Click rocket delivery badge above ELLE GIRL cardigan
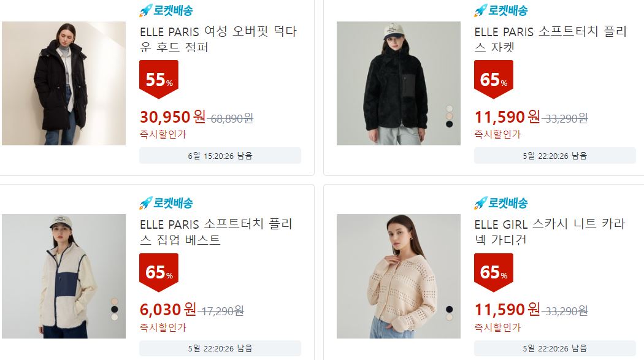 (500, 203)
